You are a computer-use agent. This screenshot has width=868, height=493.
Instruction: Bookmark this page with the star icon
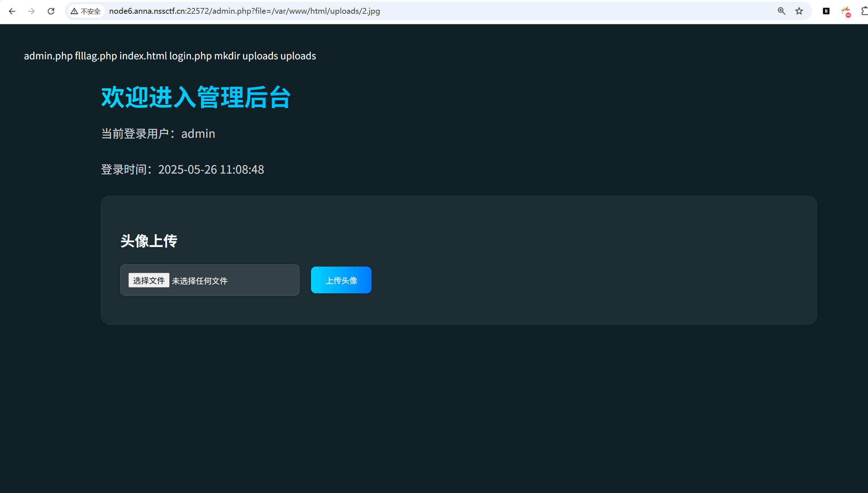[799, 11]
